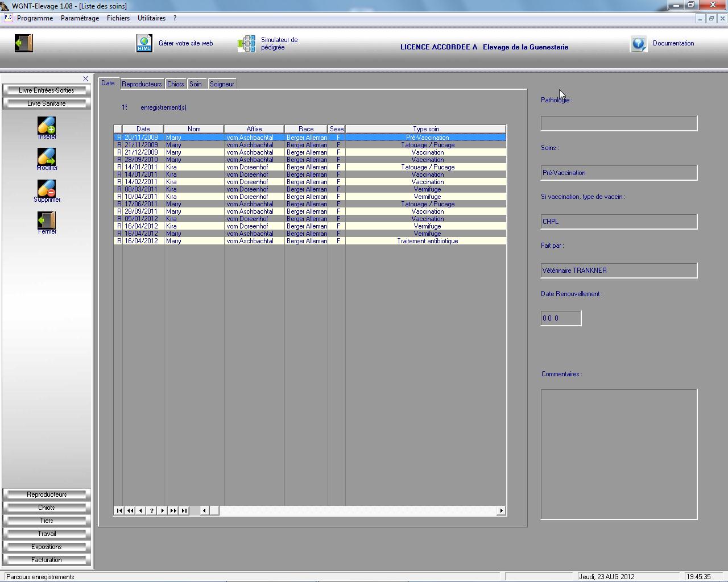Expand the Facturation sidebar section
The image size is (728, 582).
coord(47,560)
